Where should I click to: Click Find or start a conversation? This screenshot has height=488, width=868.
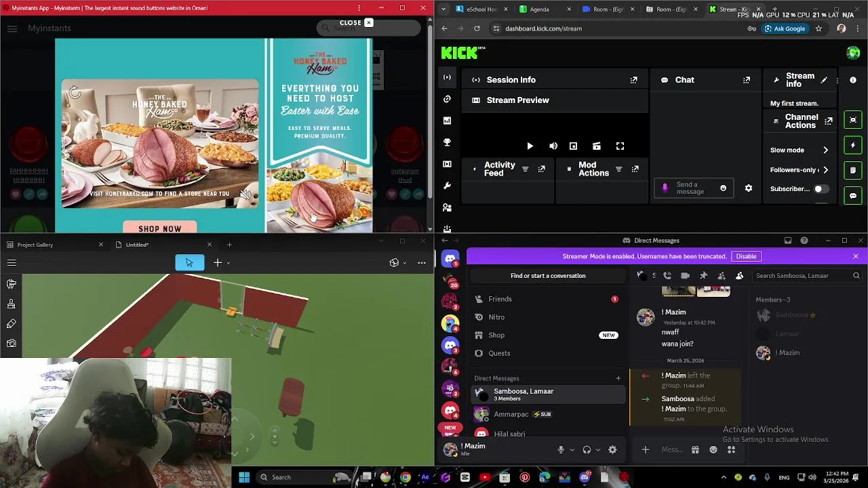[548, 276]
